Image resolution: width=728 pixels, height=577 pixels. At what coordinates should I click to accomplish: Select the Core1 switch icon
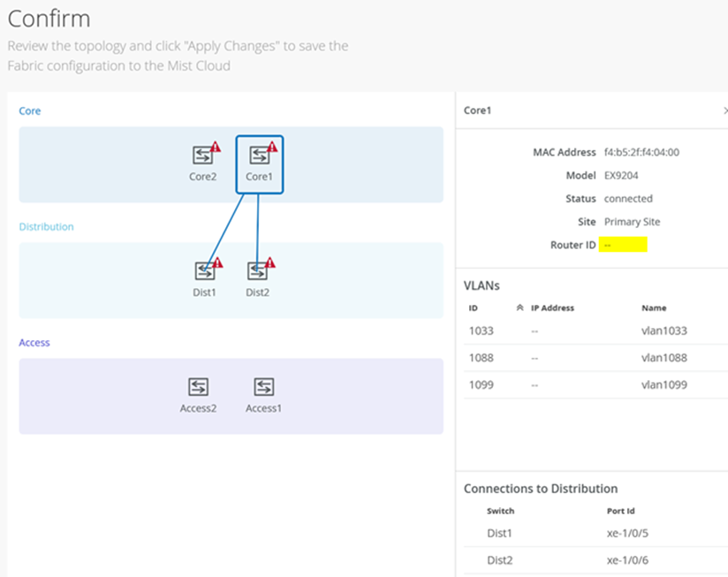[x=259, y=156]
